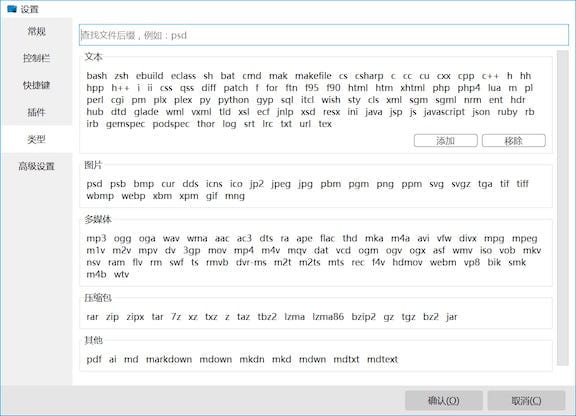Screen dimensions: 576x416
Task: Click the 移除 button
Action: pos(514,140)
